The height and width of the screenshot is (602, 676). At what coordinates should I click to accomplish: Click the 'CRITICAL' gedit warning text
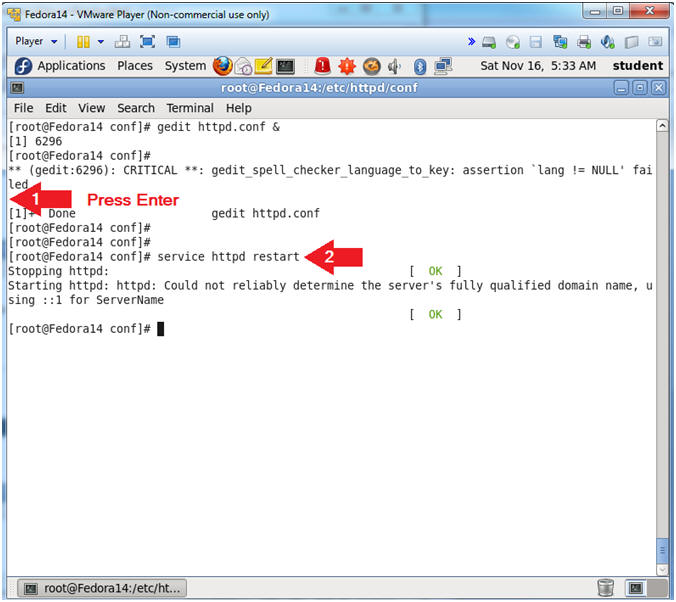(150, 170)
